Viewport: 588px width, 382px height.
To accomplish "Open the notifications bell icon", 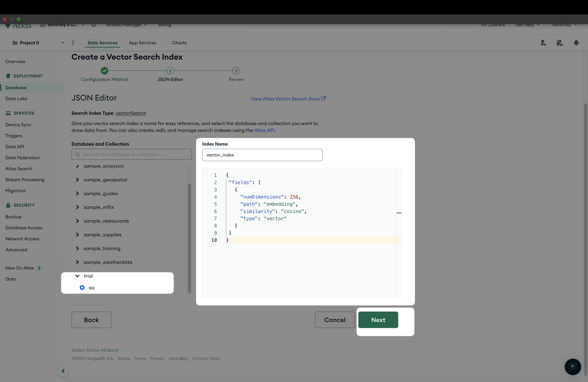I will tap(576, 43).
